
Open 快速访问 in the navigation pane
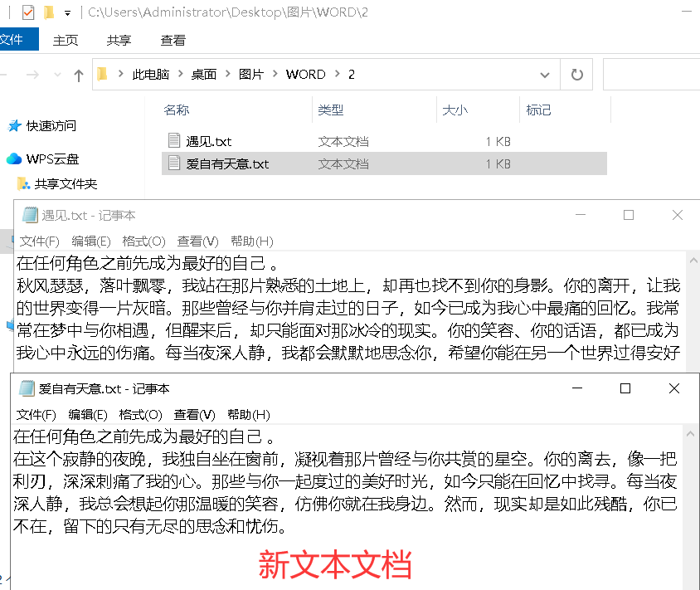pos(51,126)
